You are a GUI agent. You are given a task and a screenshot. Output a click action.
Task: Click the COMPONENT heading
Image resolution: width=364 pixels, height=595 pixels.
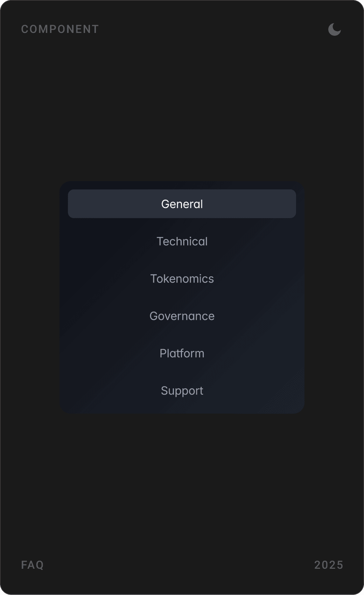[59, 29]
